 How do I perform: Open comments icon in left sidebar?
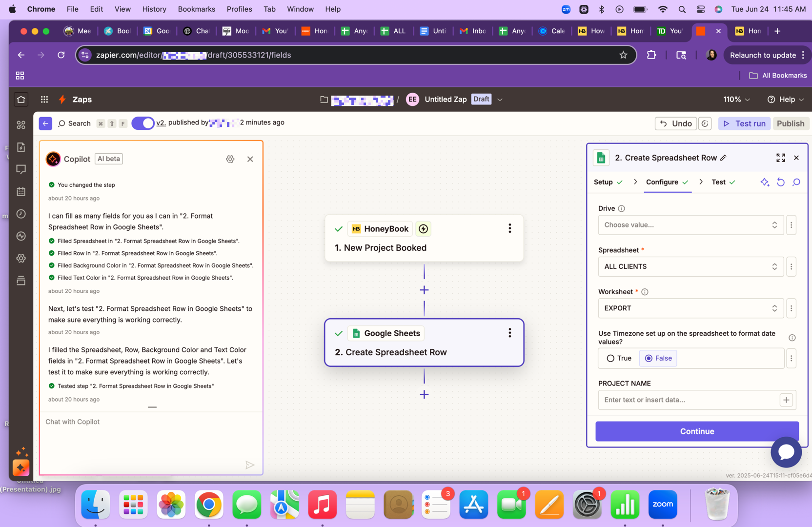21,169
